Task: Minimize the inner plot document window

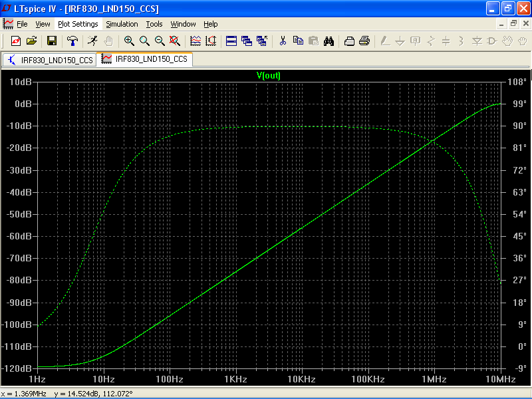Action: click(x=501, y=24)
